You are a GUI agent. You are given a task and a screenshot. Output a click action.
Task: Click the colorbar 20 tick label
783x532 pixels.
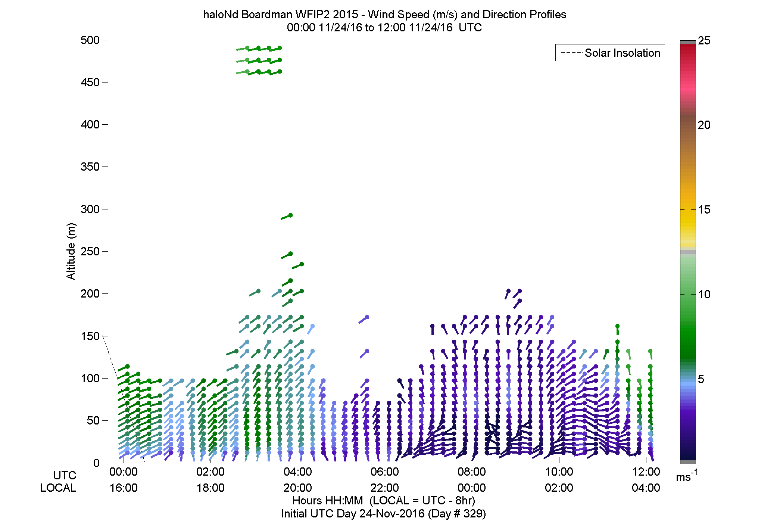click(x=704, y=125)
